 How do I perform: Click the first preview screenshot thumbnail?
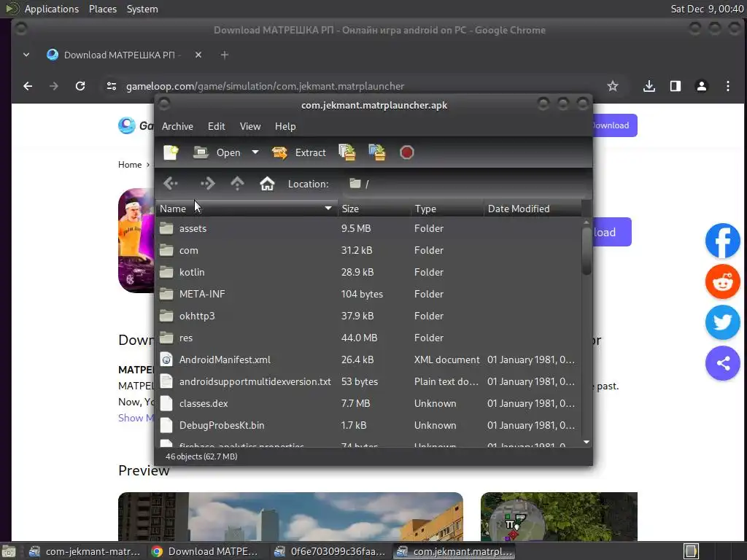pyautogui.click(x=290, y=517)
